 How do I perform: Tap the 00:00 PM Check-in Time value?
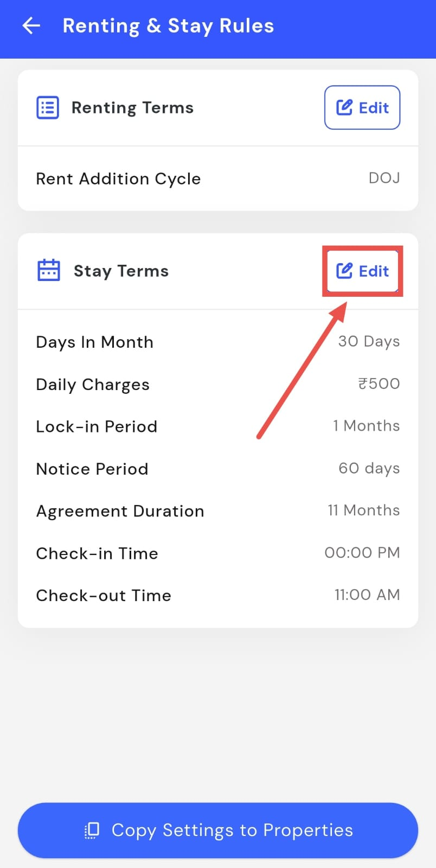tap(362, 553)
